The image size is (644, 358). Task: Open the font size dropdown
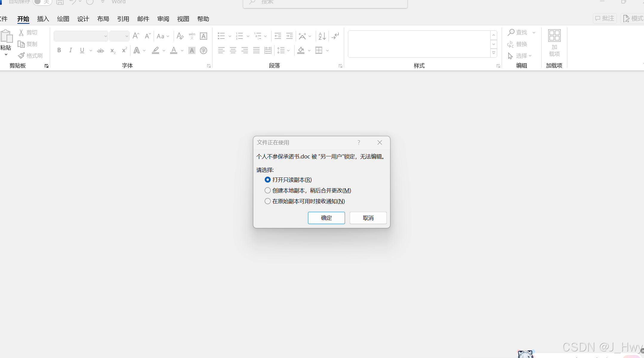click(x=127, y=36)
